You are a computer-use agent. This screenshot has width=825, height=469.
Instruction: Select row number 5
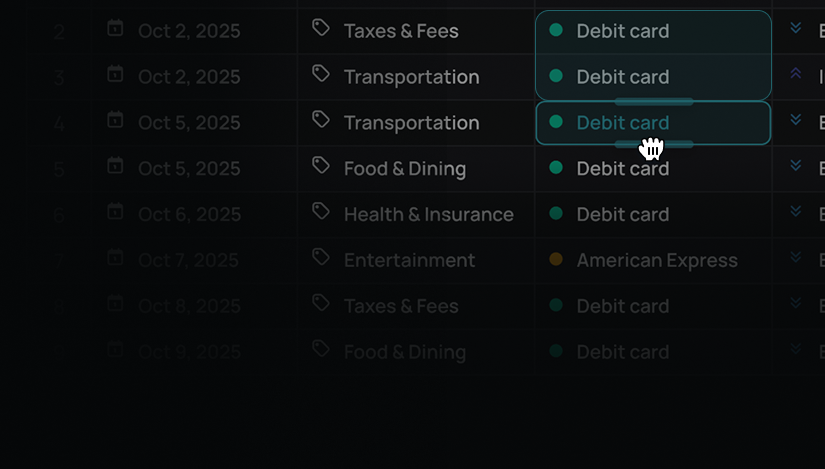point(60,169)
